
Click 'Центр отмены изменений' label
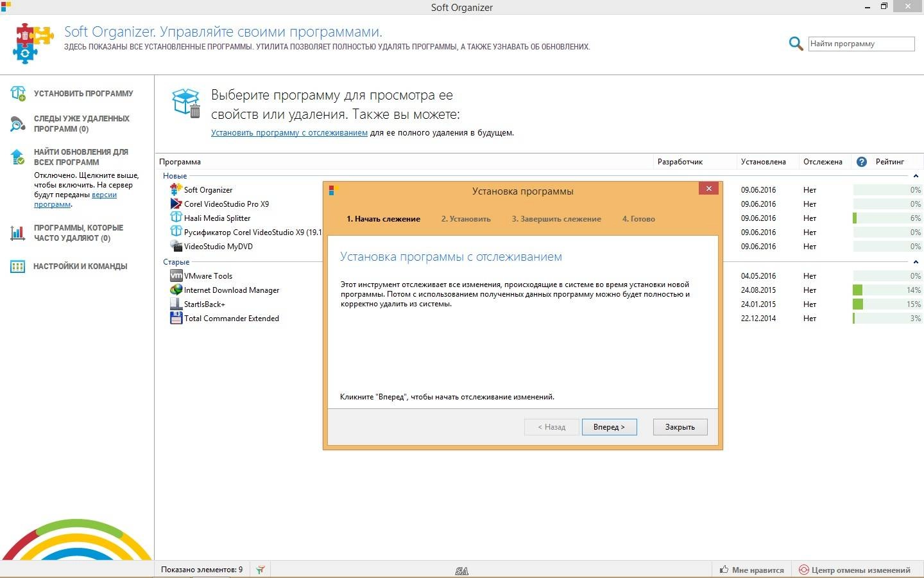click(x=861, y=570)
